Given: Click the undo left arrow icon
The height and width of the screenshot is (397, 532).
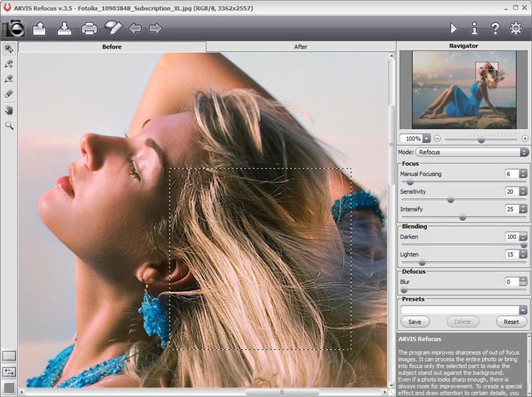Looking at the screenshot, I should (x=134, y=29).
